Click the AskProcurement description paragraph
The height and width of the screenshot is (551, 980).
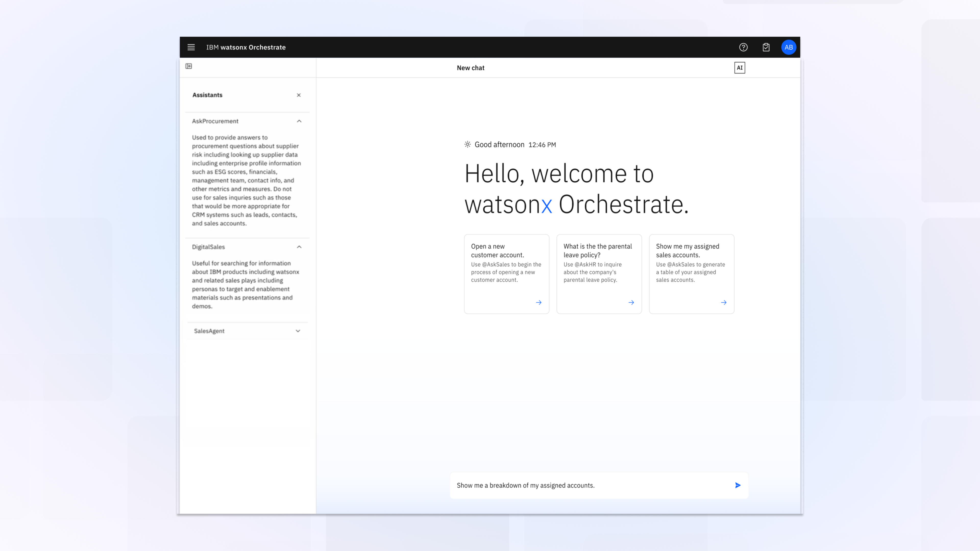(246, 180)
